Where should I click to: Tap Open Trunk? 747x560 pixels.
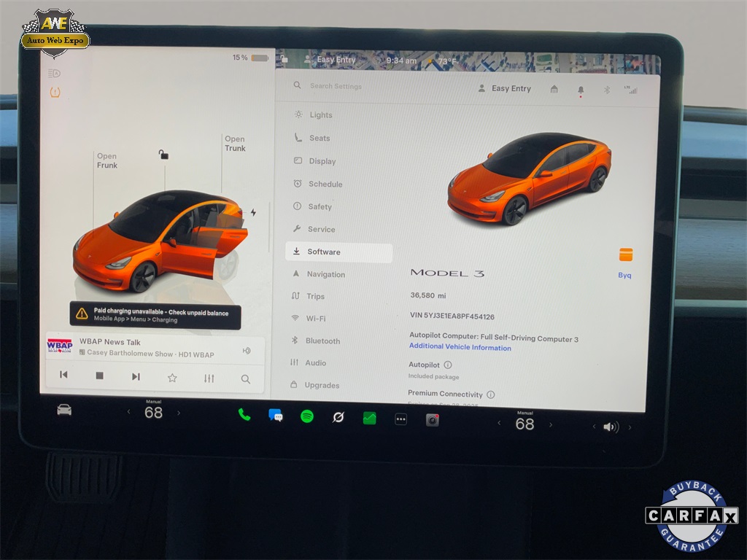[x=235, y=144]
